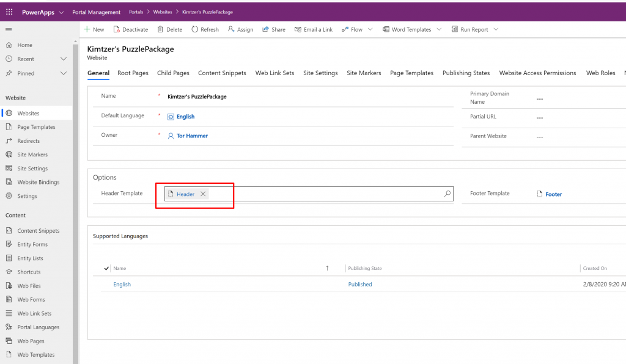
Task: Open Site Markers in sidebar
Action: click(32, 155)
